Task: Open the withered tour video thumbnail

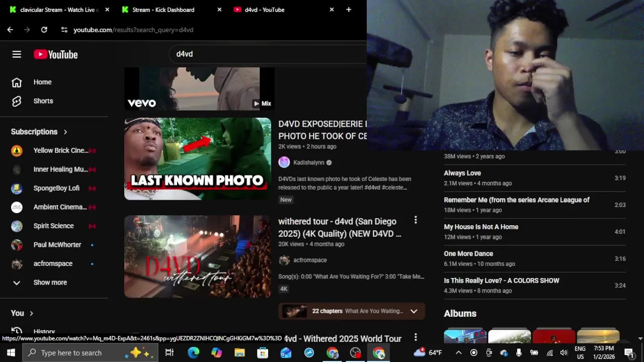Action: 198,256
